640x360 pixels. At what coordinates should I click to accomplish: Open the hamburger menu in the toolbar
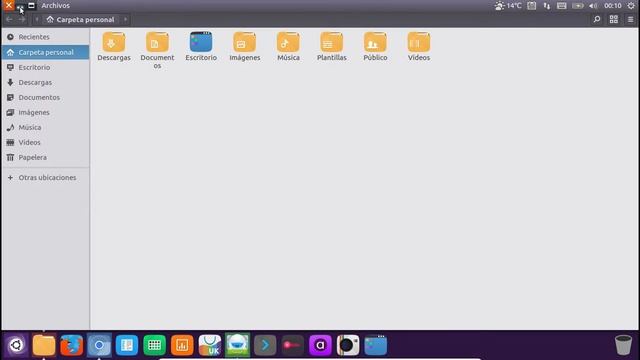tap(631, 19)
